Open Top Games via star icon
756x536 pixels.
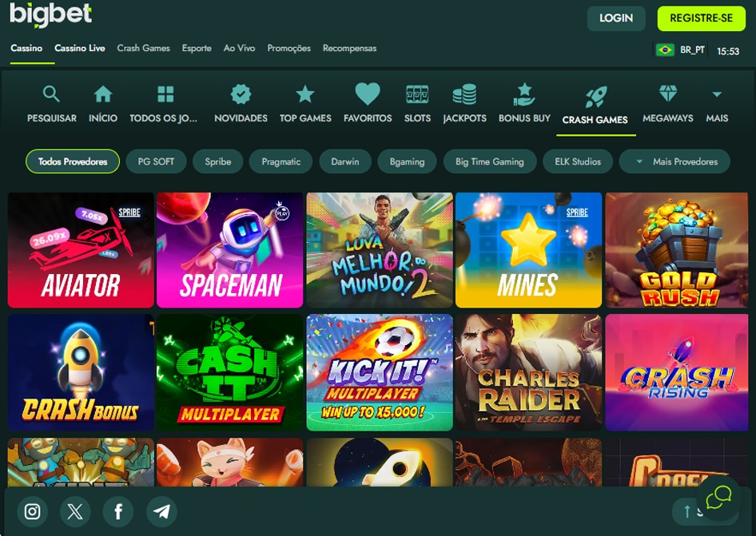click(304, 93)
